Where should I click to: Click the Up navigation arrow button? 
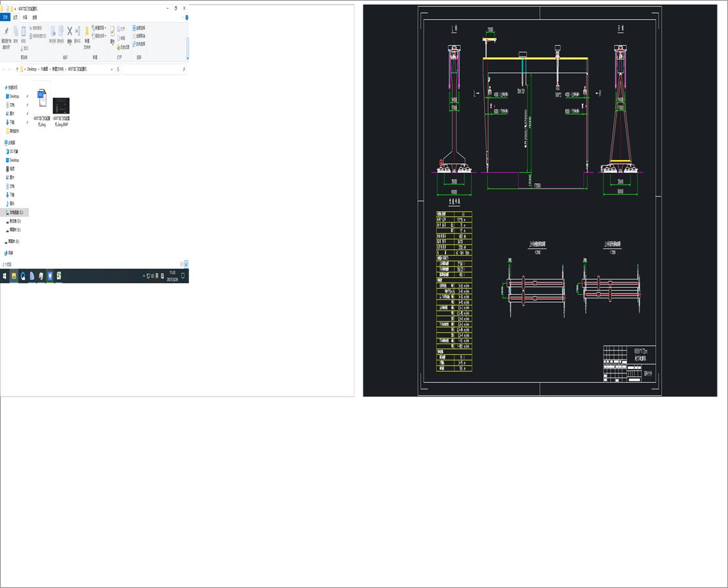click(18, 68)
